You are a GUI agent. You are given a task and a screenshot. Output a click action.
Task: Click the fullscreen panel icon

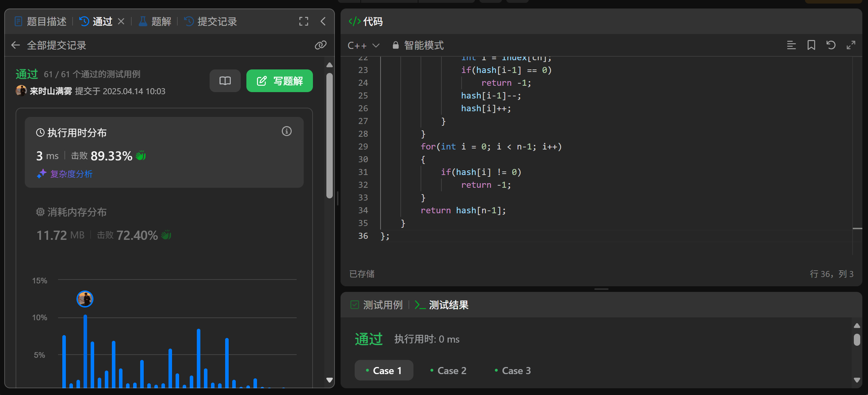303,21
